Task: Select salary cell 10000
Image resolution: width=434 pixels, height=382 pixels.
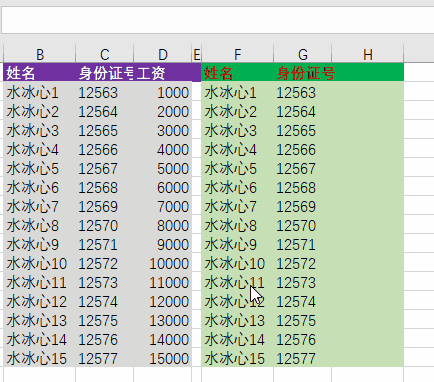Action: tap(163, 263)
